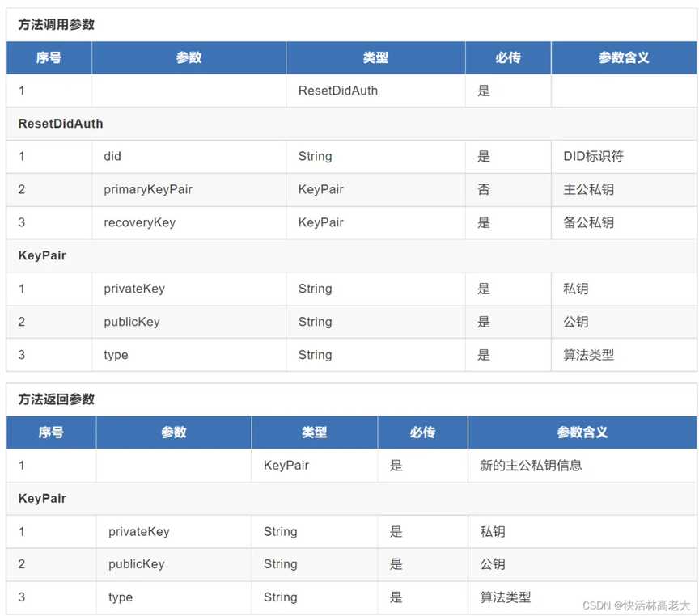The image size is (699, 616).
Task: Click the 'primaryKeyPair' parameter cell
Action: [x=148, y=189]
